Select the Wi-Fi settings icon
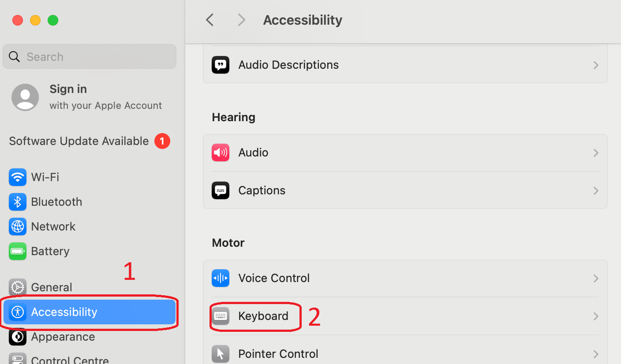 tap(17, 177)
